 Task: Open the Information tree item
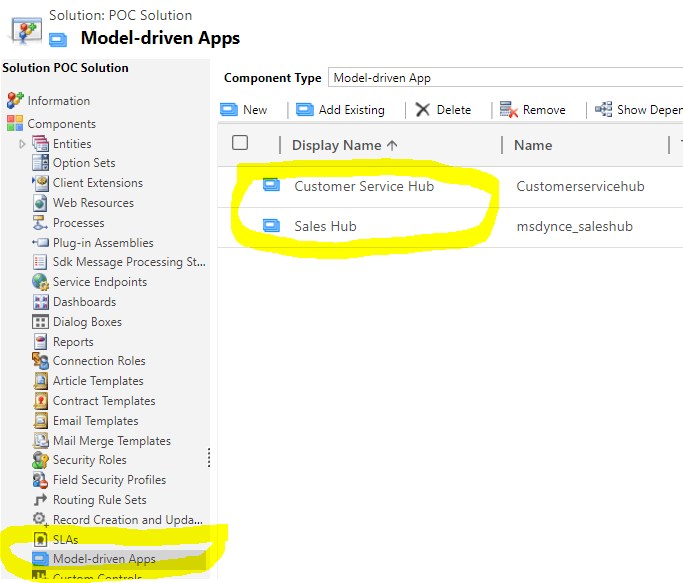point(59,101)
